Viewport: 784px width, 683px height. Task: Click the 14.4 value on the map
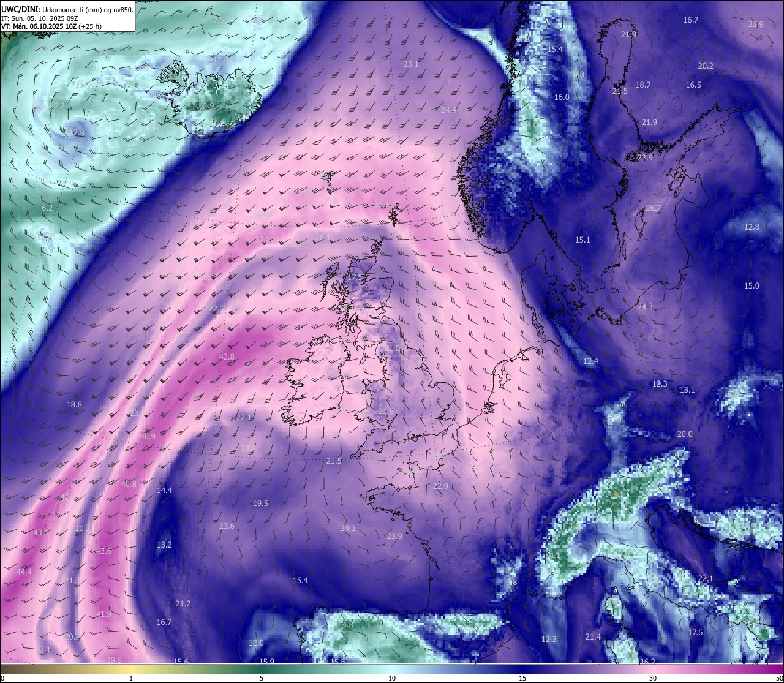click(x=164, y=490)
